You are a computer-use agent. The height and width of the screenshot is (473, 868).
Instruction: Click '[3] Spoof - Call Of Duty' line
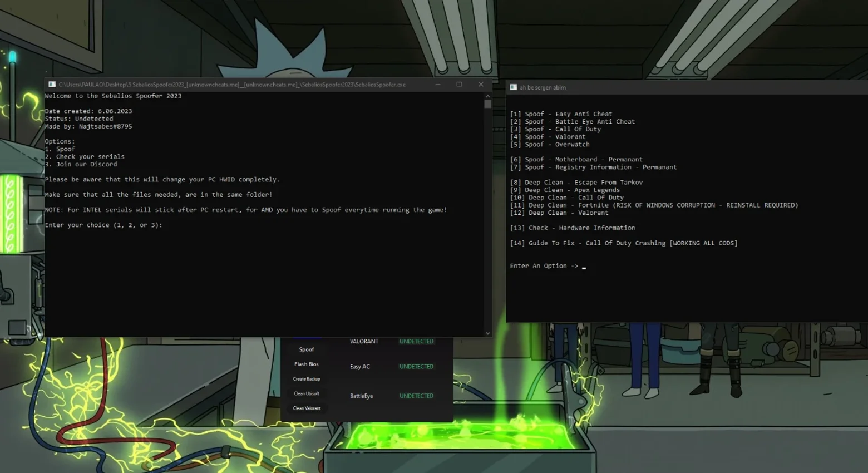pos(555,129)
